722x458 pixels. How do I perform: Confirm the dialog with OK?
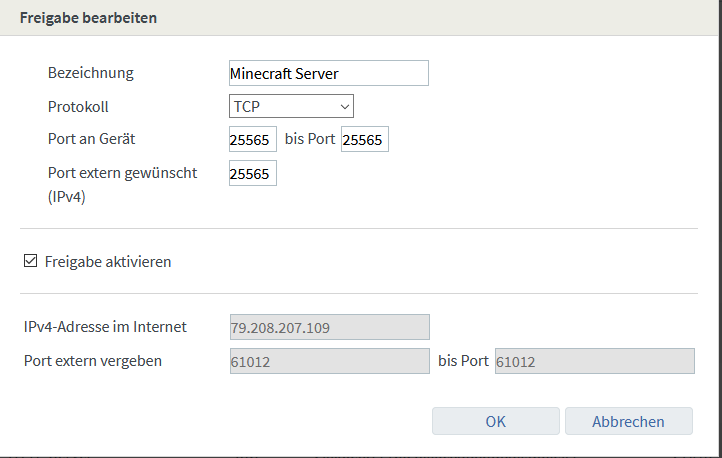[495, 421]
